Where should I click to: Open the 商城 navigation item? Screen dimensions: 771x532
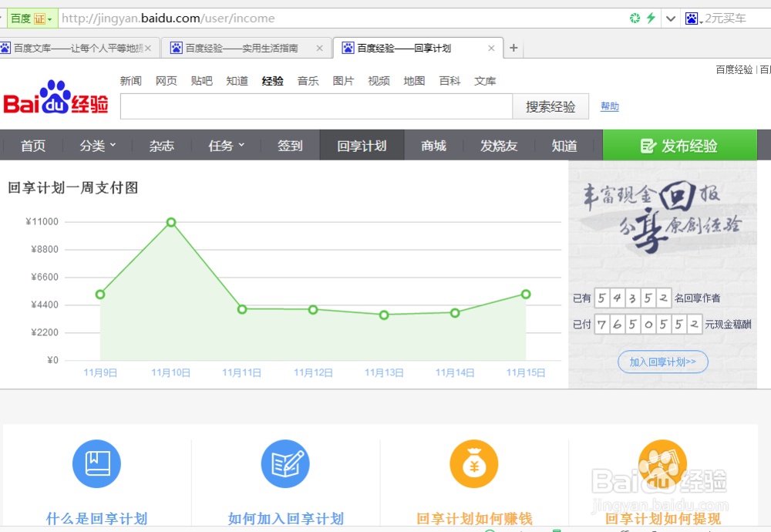433,146
